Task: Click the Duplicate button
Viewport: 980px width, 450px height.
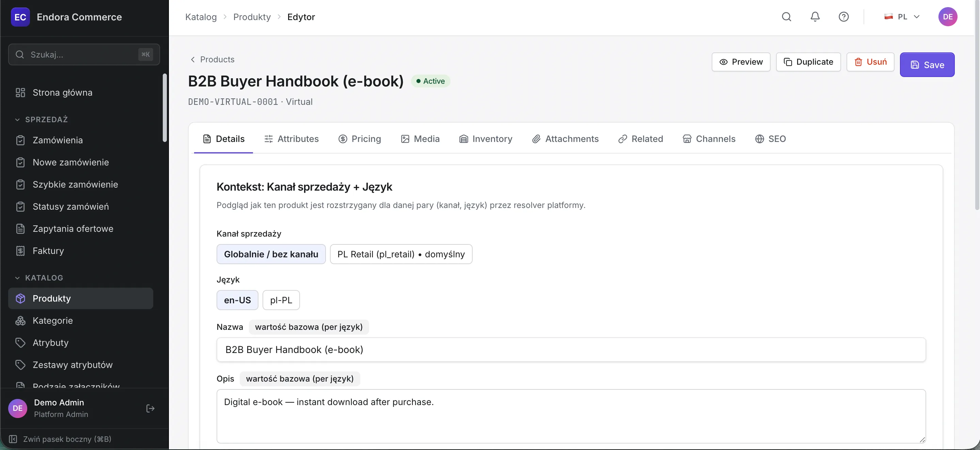Action: click(808, 62)
